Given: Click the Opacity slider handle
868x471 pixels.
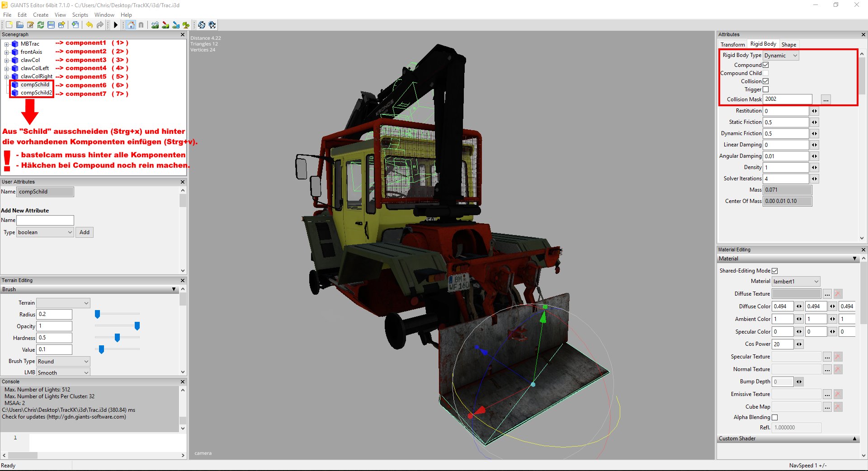Looking at the screenshot, I should [137, 326].
